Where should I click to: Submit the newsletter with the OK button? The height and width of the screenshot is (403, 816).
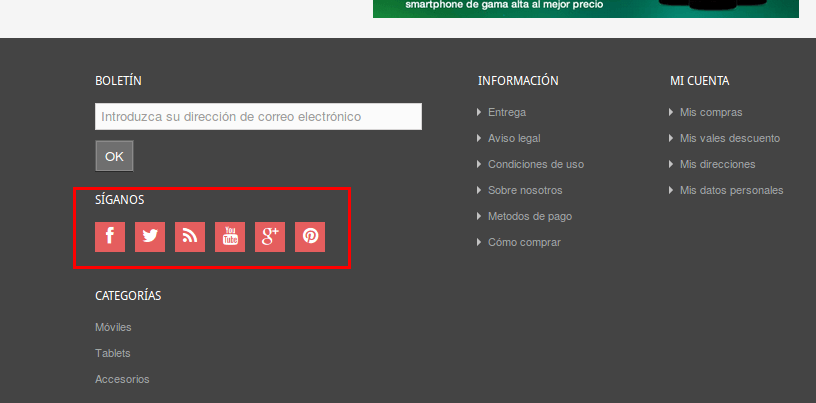(114, 156)
